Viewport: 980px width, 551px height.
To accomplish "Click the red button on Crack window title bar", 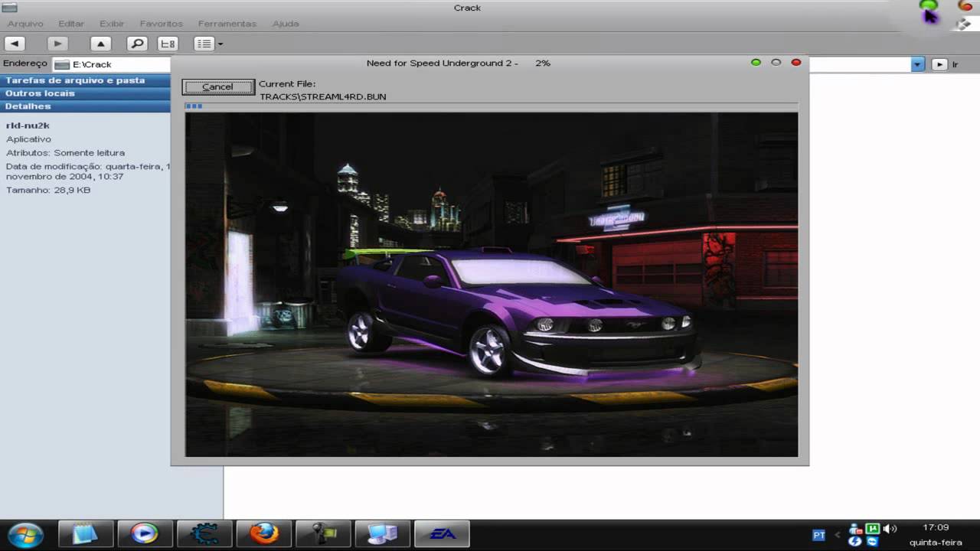I will (965, 5).
